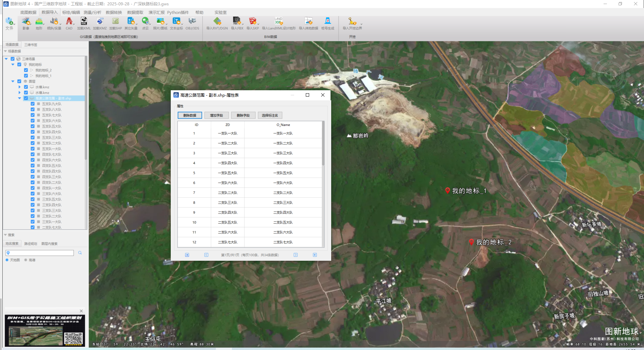Click the 加载KML icon
The height and width of the screenshot is (350, 644).
[x=84, y=21]
